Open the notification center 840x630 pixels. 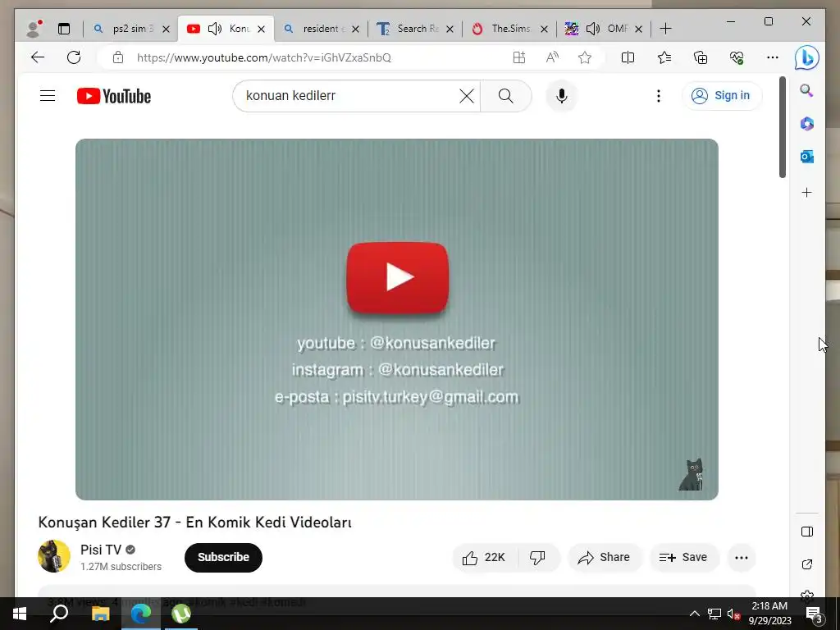[814, 614]
